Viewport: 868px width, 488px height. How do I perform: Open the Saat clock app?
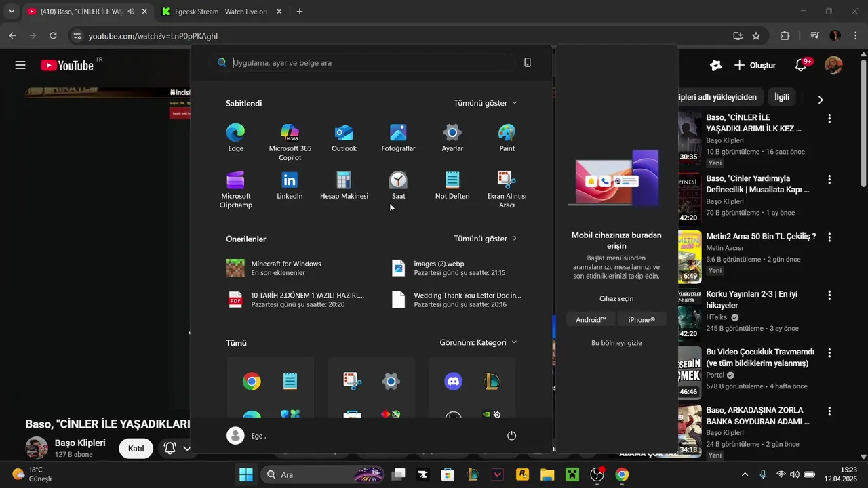pyautogui.click(x=398, y=186)
